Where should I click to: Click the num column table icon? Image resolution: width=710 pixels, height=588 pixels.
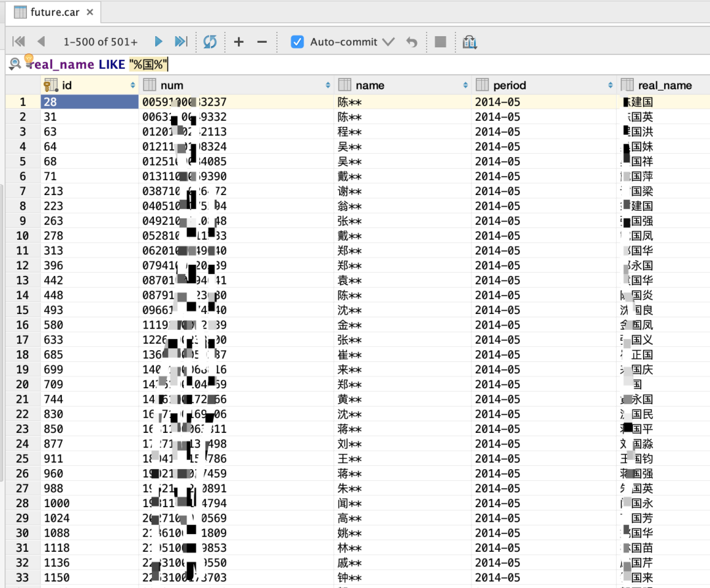tap(149, 85)
